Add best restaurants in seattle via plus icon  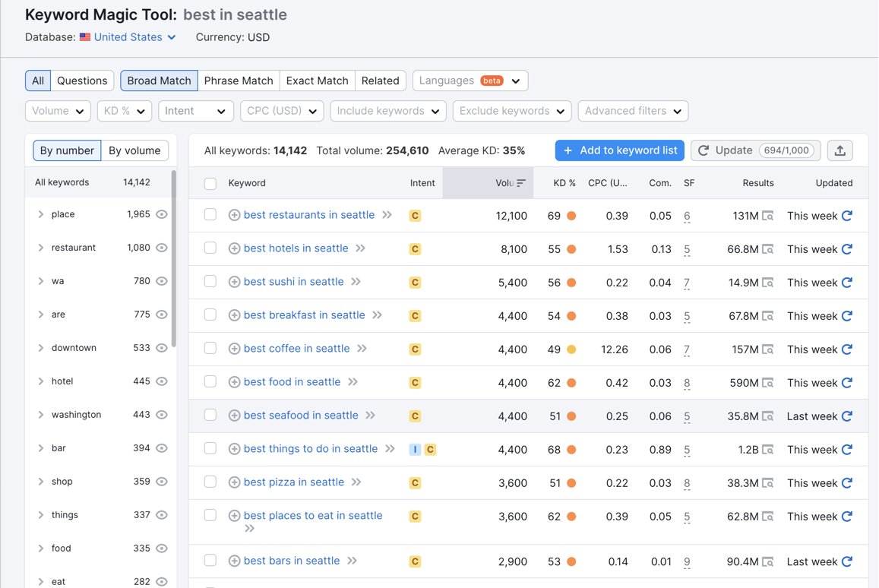tap(234, 215)
